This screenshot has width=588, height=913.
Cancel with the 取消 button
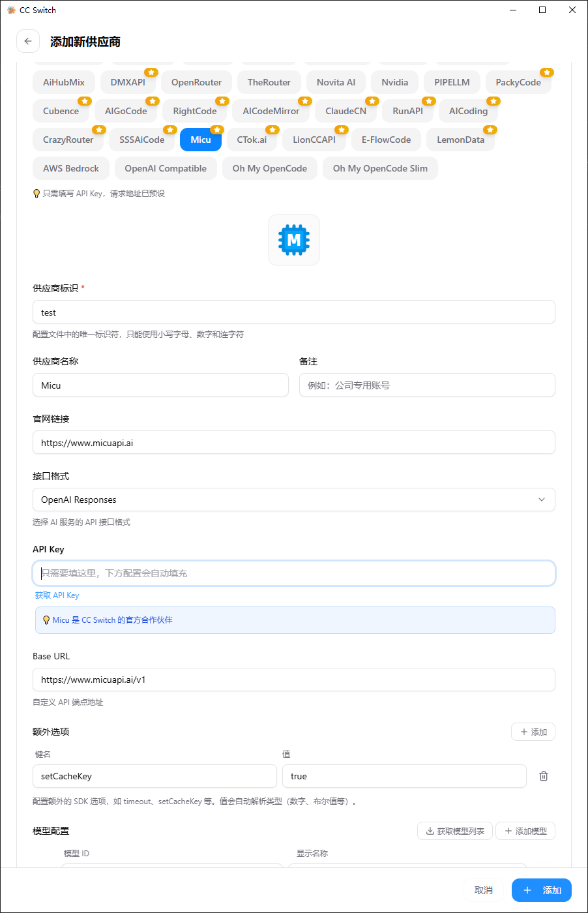click(484, 890)
